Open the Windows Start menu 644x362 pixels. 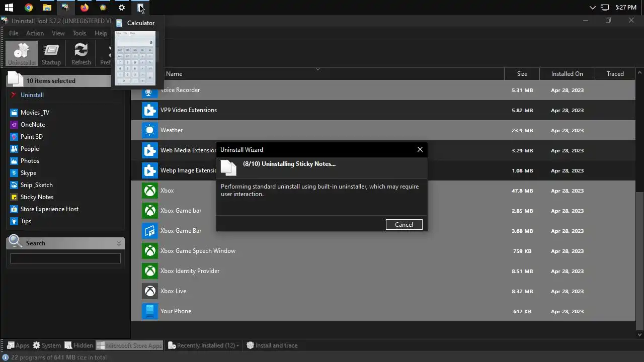click(x=9, y=8)
